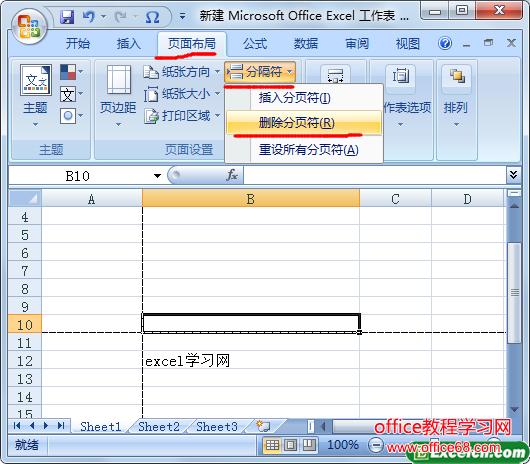Click cell with 'excel学习网' text
Viewport: 530px width, 464px height.
point(250,361)
